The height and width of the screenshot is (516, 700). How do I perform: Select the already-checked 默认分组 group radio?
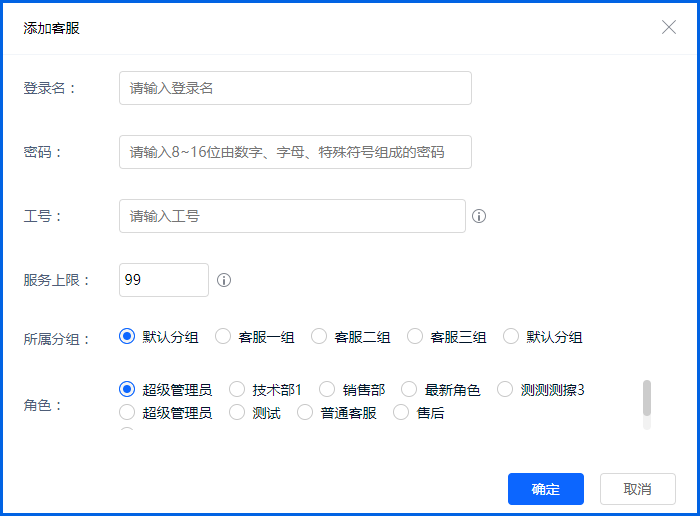click(127, 336)
